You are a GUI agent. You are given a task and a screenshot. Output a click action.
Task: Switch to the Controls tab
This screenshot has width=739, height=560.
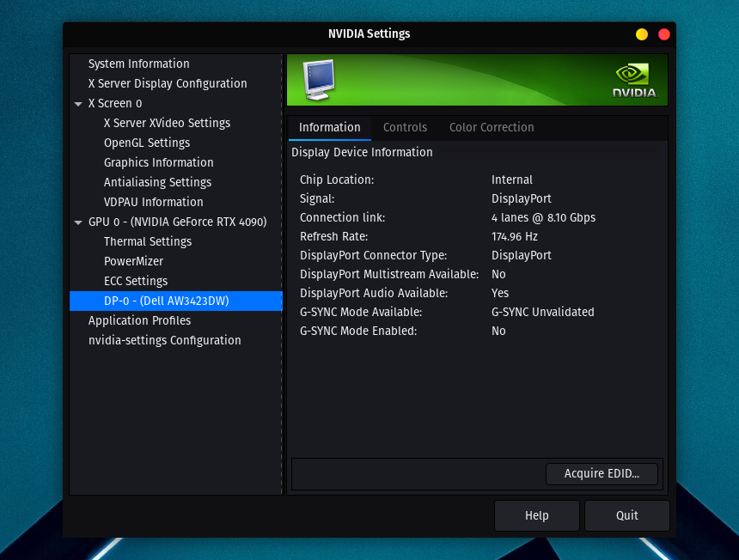coord(405,127)
